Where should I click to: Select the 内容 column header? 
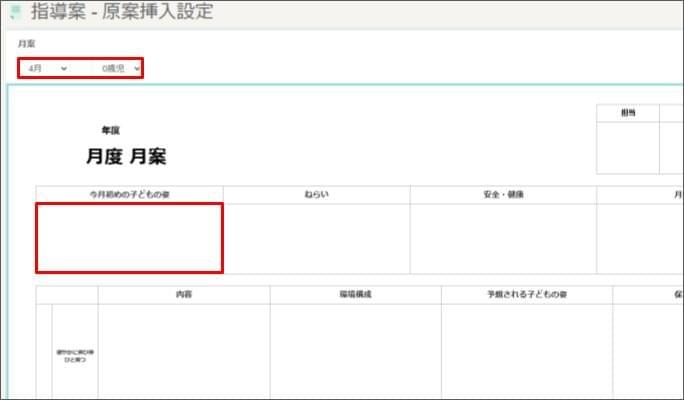click(183, 295)
